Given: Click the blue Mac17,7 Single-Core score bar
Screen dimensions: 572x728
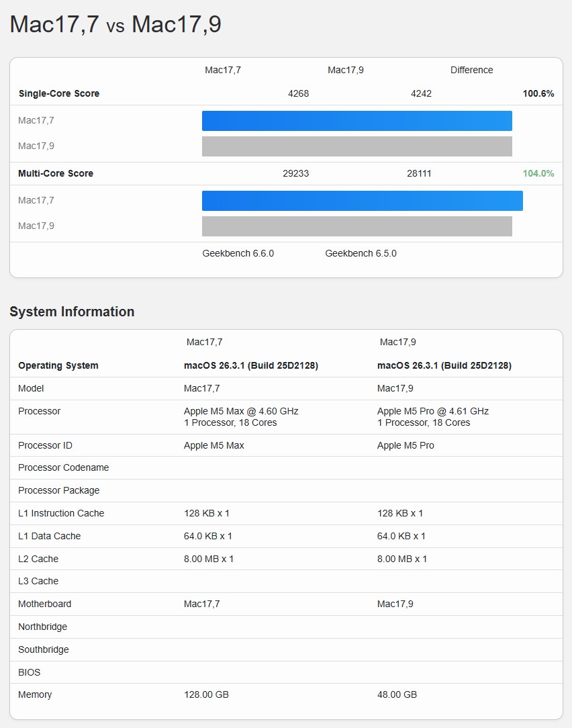Looking at the screenshot, I should (356, 121).
